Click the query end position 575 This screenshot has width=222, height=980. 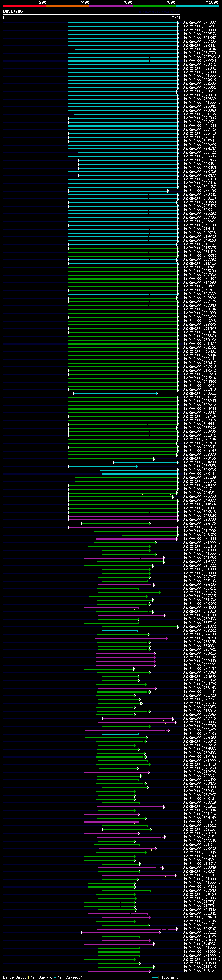175,17
